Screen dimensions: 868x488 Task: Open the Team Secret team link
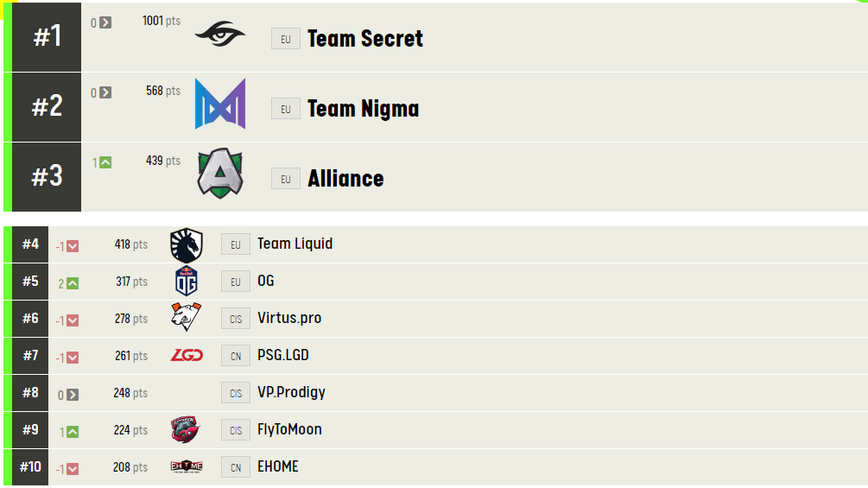coord(364,39)
